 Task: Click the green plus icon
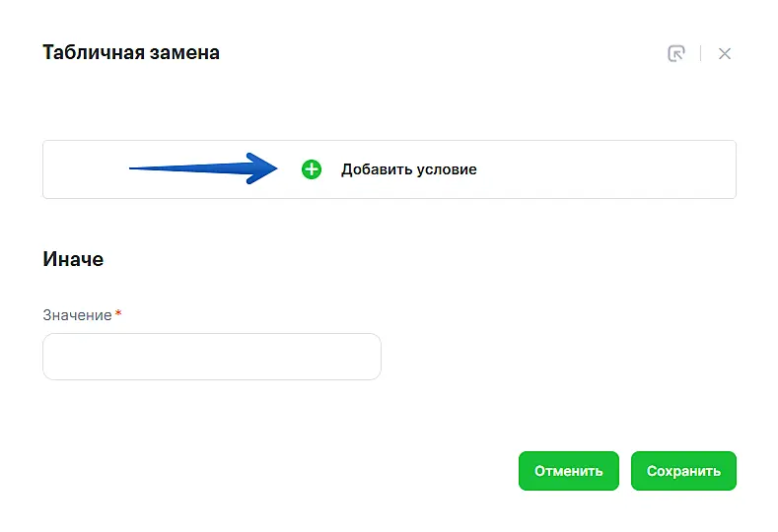[312, 169]
